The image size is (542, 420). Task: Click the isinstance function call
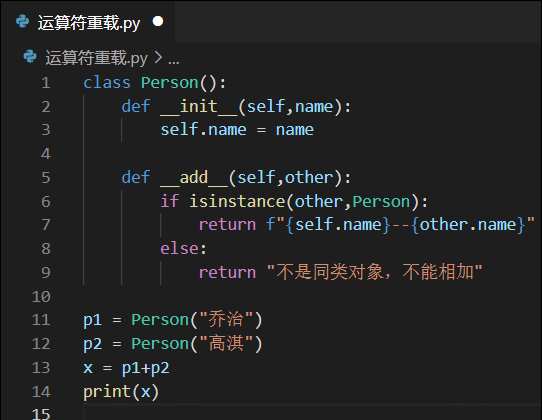click(237, 201)
